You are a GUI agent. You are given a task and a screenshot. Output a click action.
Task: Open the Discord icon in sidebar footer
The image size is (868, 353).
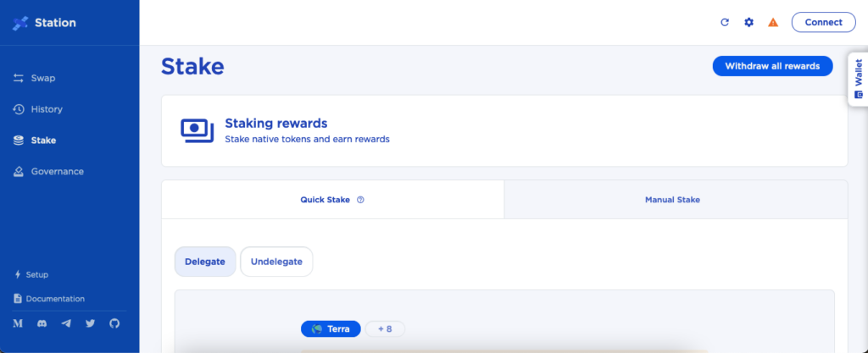click(42, 323)
